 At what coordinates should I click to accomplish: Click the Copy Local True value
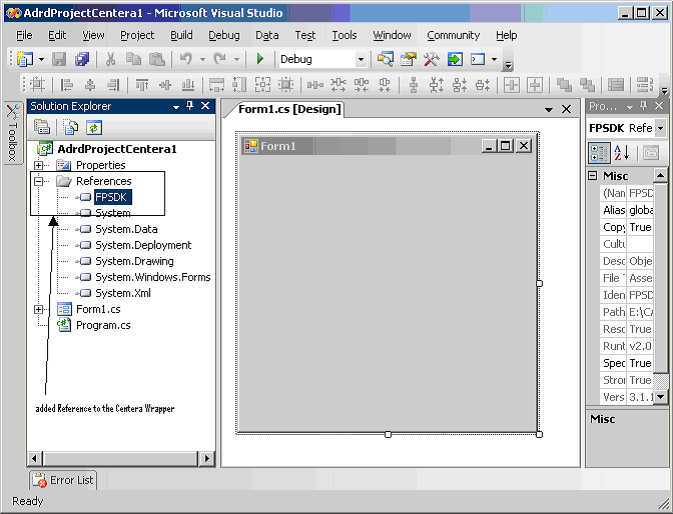[x=640, y=227]
